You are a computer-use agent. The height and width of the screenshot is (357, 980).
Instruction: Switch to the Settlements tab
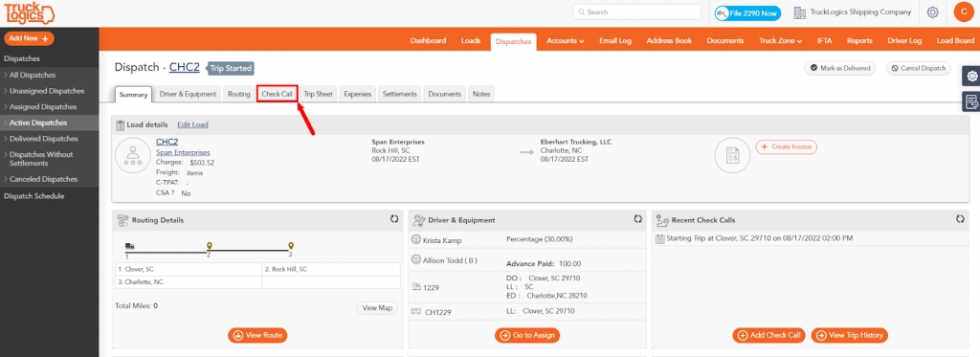tap(399, 94)
